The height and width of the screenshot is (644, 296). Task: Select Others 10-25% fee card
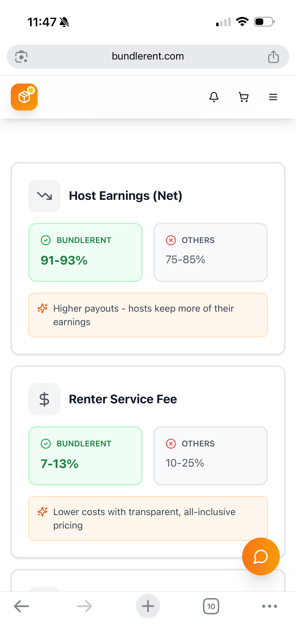(x=210, y=456)
